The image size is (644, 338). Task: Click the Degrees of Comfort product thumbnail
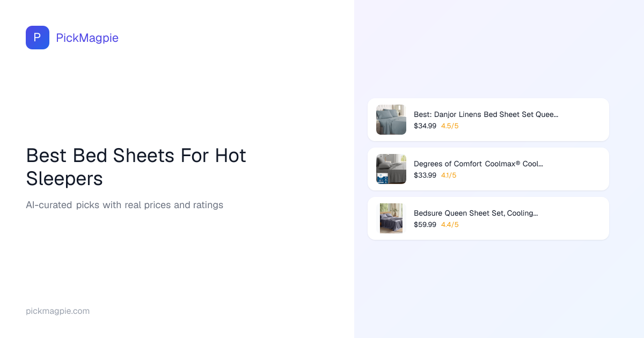[391, 169]
